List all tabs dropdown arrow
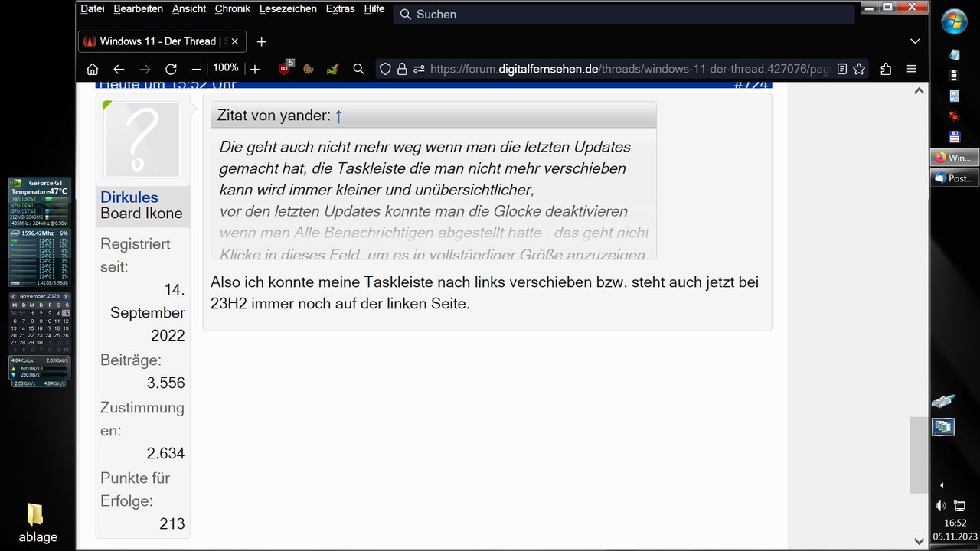The image size is (980, 551). click(915, 41)
